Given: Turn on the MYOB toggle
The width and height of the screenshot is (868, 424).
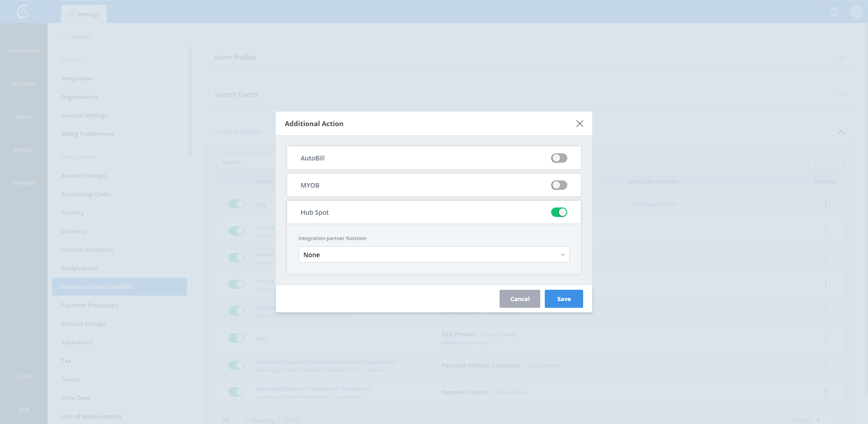Looking at the screenshot, I should (x=559, y=185).
